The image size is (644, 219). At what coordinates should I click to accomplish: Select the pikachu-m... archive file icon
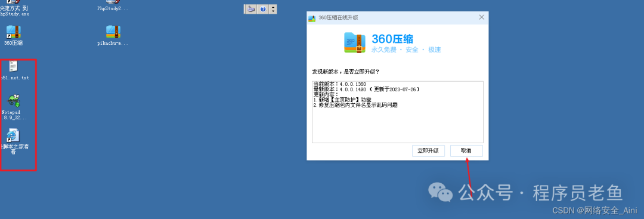point(113,32)
